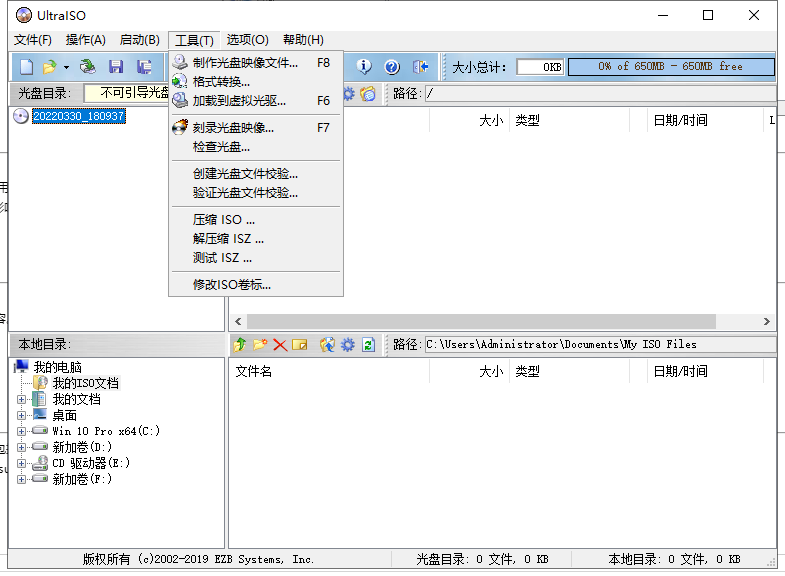Click the blue info (i) toolbar icon
785x576 pixels.
pos(364,67)
